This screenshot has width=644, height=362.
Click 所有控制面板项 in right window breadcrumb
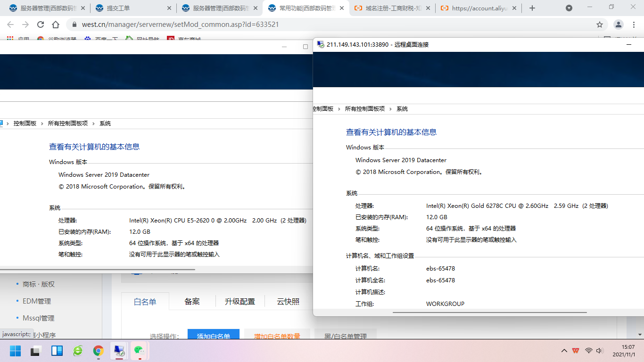tap(364, 109)
